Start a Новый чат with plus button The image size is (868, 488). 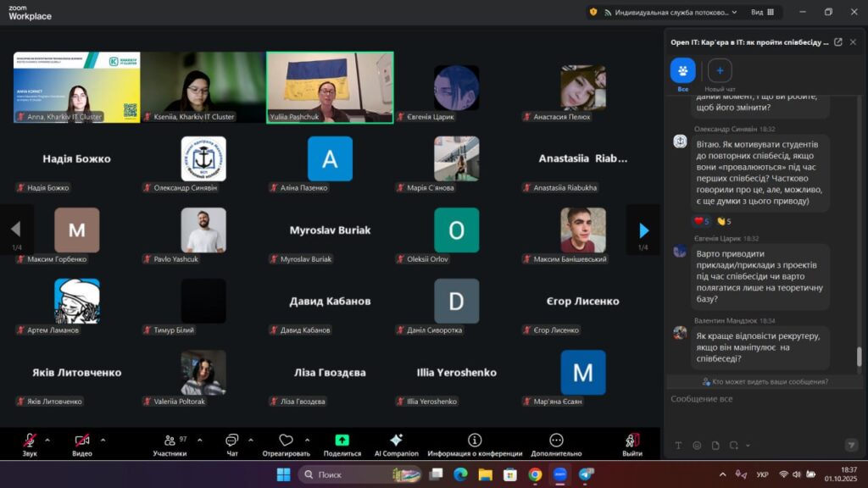720,71
